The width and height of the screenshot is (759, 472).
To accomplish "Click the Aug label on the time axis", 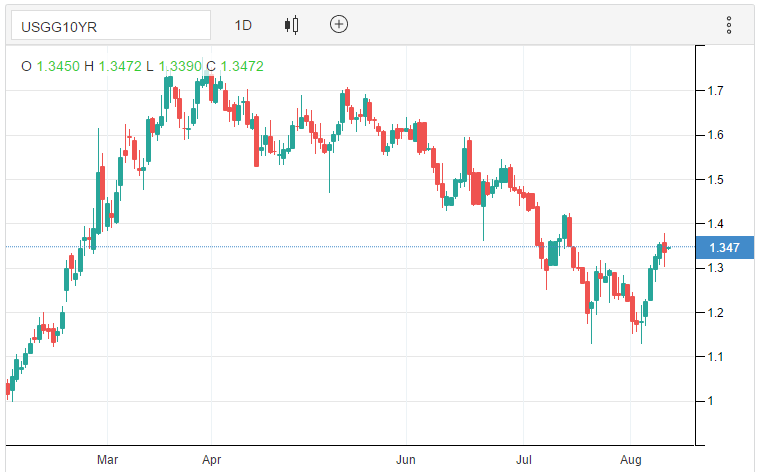I will pos(632,461).
